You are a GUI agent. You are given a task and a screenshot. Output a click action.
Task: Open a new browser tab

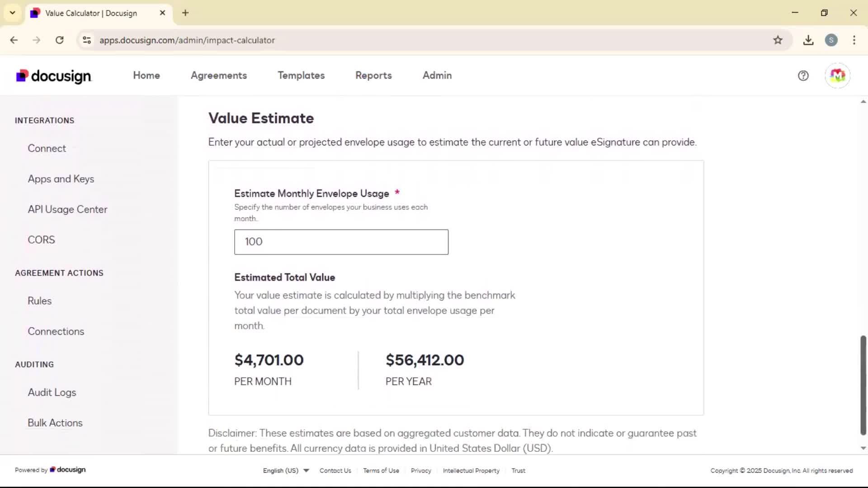point(185,13)
